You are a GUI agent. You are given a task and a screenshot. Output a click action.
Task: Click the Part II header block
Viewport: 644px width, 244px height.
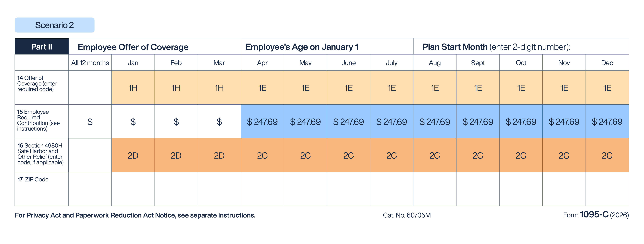(x=42, y=47)
